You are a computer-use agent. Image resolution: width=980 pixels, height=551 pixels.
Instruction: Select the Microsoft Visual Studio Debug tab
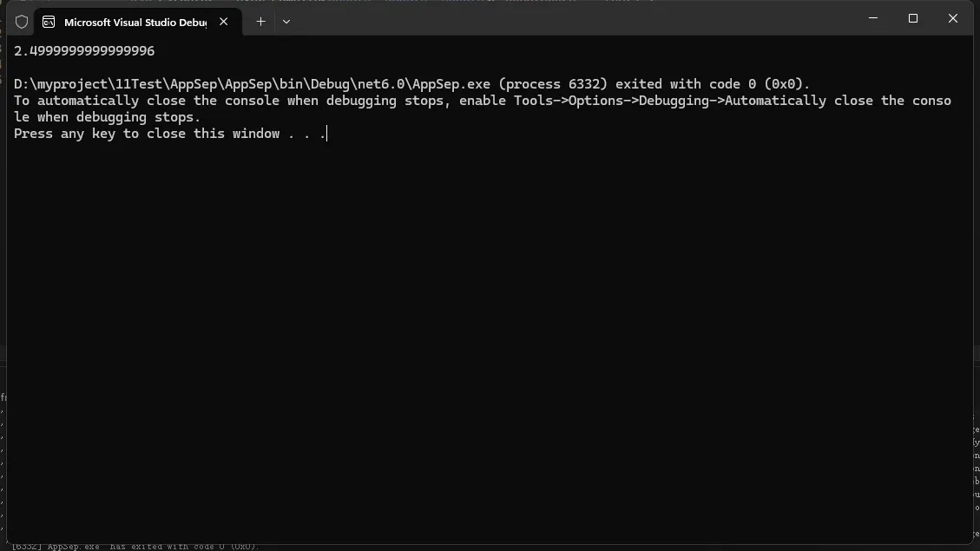point(135,22)
